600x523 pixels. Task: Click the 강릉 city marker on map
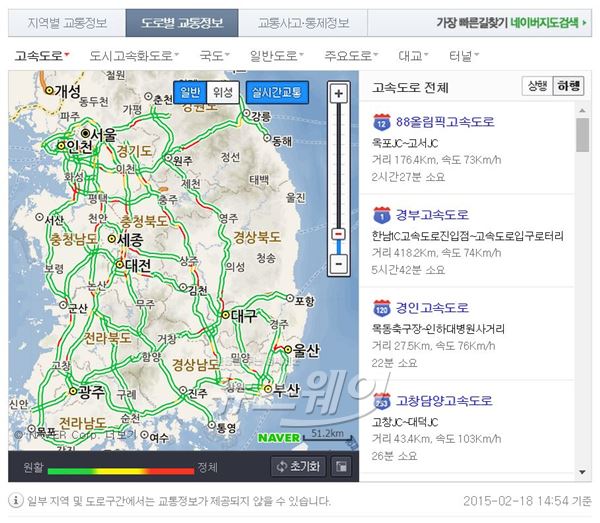coord(246,114)
